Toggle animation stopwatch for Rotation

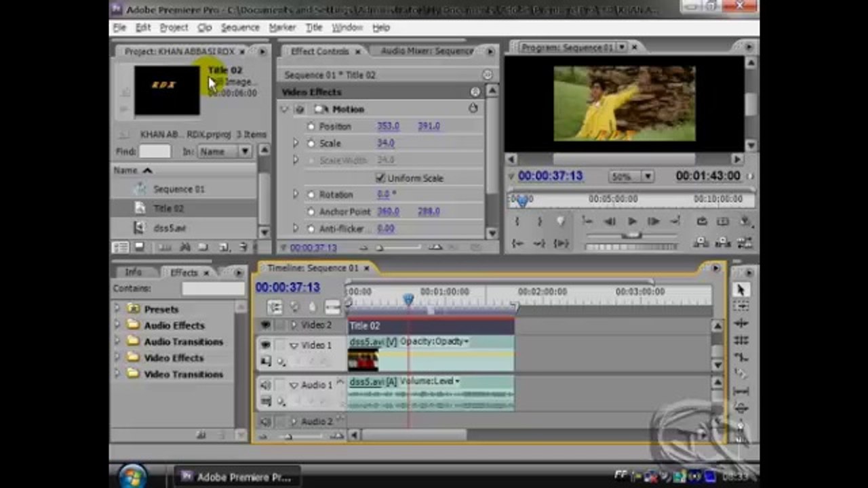(x=311, y=195)
